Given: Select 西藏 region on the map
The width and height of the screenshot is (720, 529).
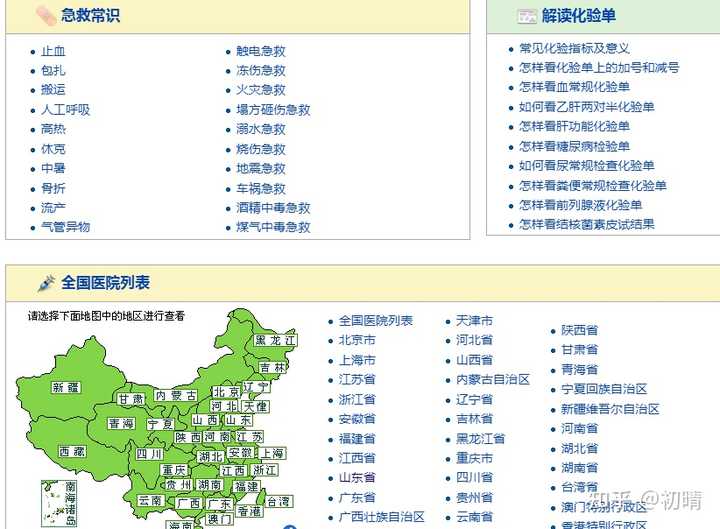Looking at the screenshot, I should point(72,452).
